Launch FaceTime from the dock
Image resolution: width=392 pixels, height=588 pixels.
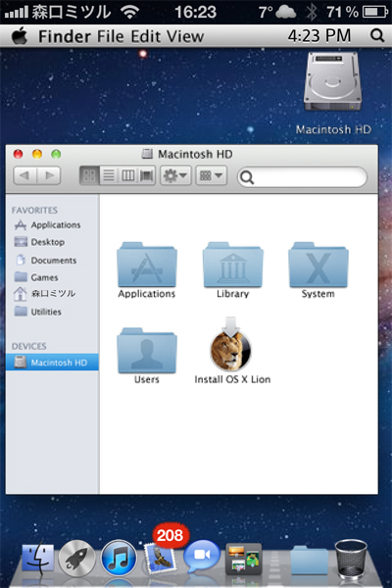(x=202, y=558)
